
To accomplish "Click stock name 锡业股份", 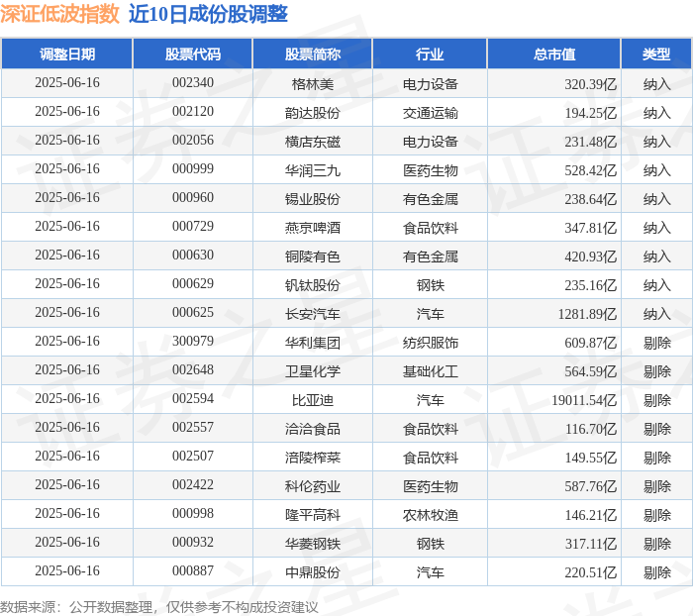I will point(313,199).
